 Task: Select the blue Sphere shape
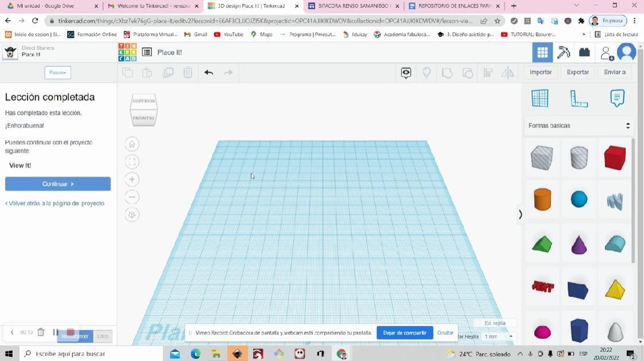click(x=579, y=199)
